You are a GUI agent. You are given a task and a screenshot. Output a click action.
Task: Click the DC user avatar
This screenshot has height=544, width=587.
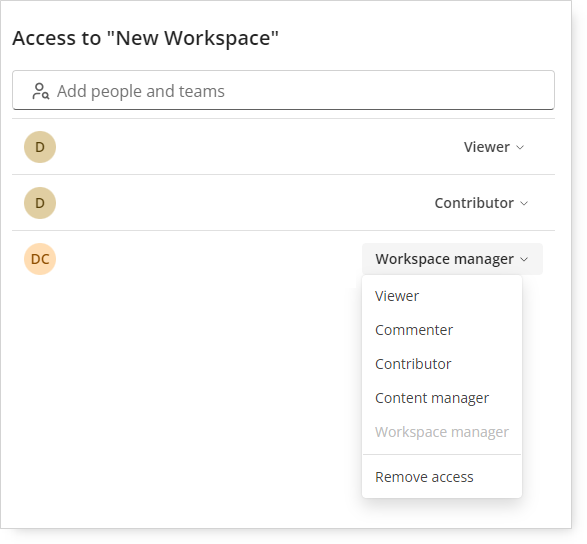coord(40,259)
